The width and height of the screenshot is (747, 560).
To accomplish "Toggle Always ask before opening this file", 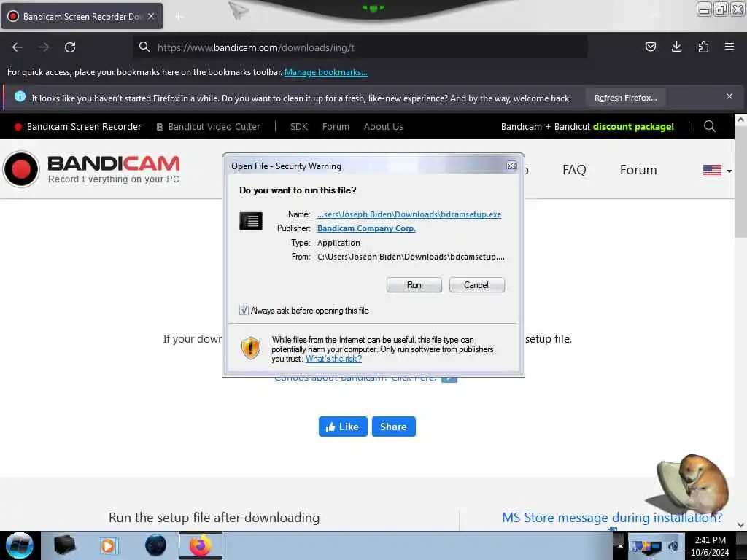I will [244, 311].
